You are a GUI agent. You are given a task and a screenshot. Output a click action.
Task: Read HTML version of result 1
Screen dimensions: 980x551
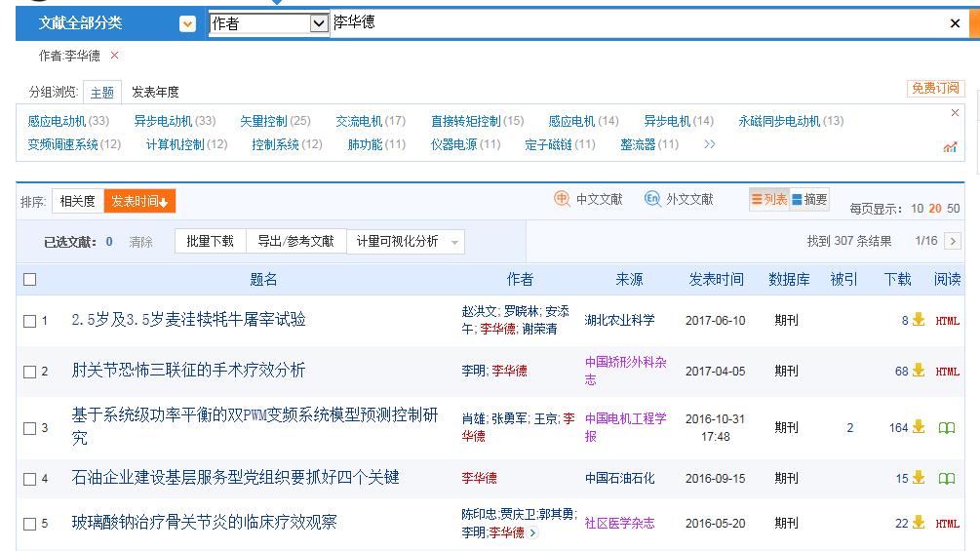(x=947, y=321)
